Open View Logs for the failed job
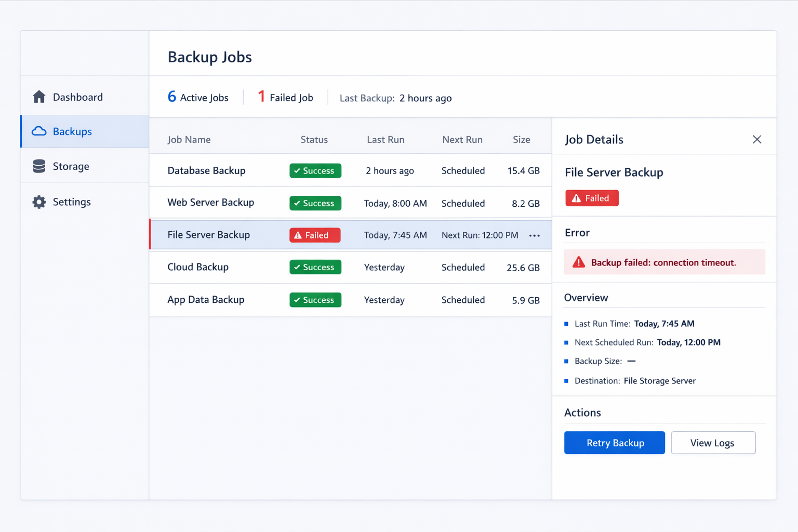 click(x=713, y=443)
